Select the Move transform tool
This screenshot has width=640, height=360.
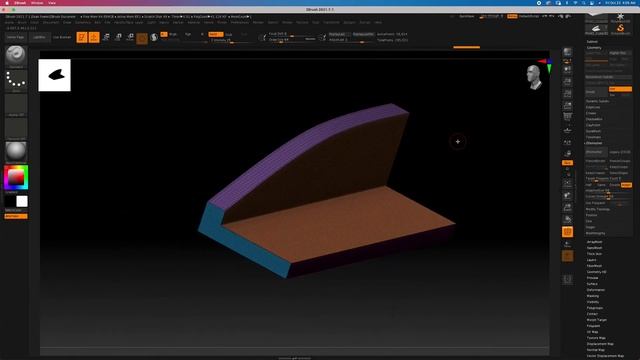click(x=106, y=37)
